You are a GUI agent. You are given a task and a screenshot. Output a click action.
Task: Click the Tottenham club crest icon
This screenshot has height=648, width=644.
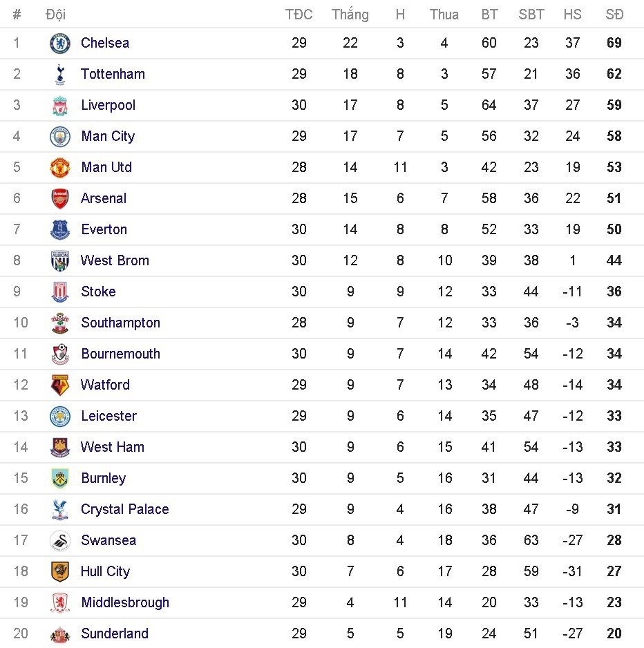[x=60, y=75]
